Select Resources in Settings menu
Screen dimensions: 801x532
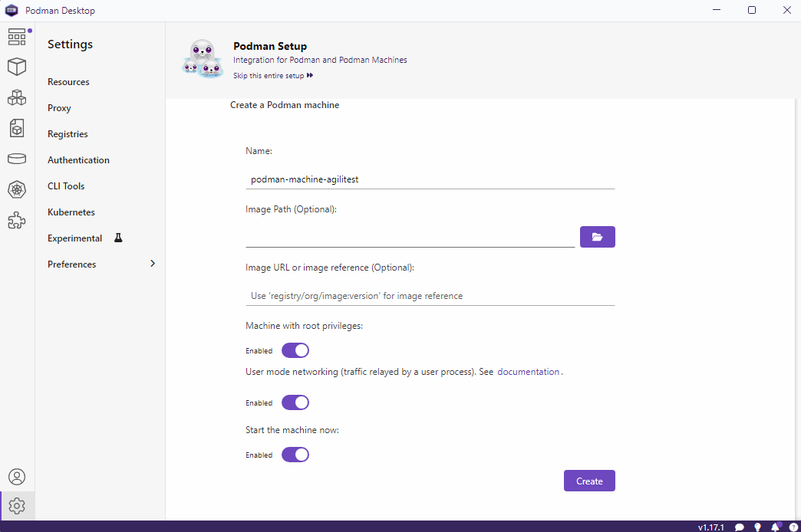[x=68, y=82]
